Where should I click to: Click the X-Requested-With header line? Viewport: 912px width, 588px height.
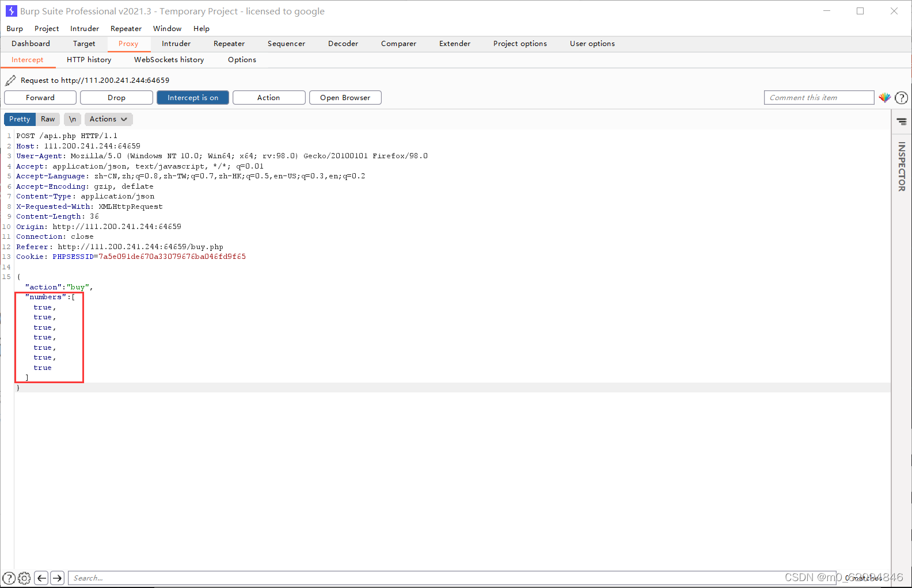click(x=89, y=207)
